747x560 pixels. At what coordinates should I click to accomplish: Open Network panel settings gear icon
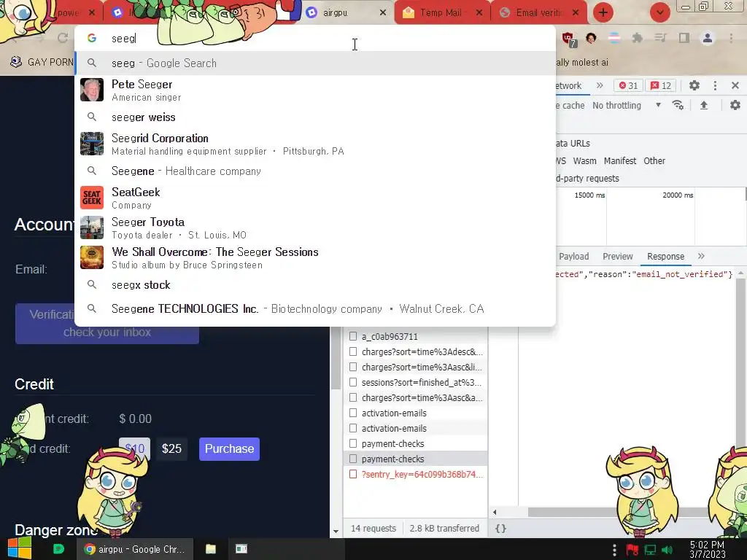point(735,105)
